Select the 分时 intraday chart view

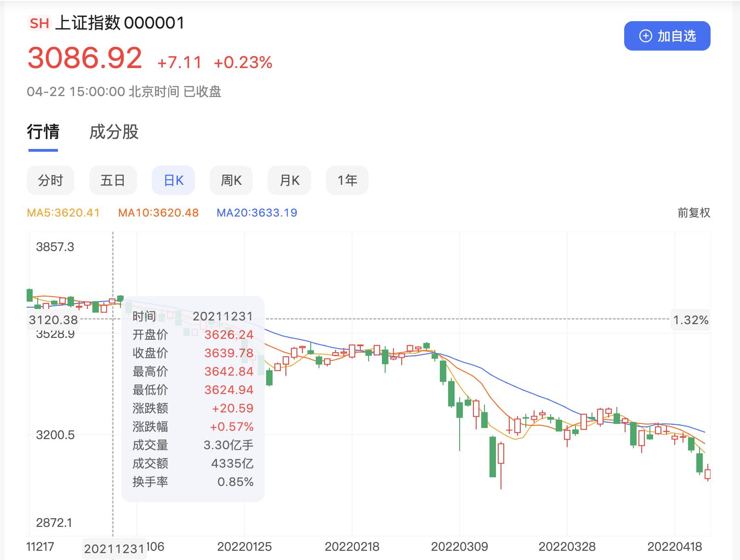(x=50, y=180)
